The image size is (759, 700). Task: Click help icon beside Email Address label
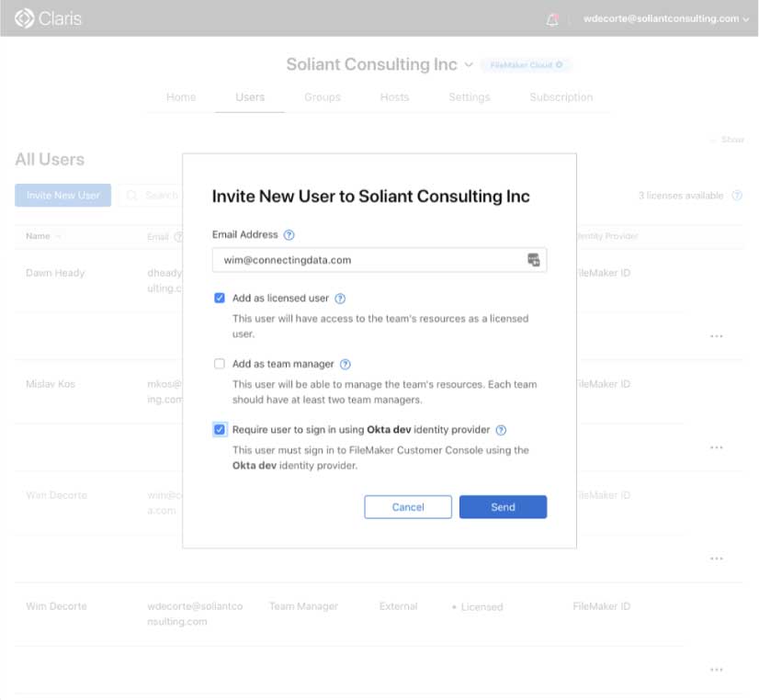[x=289, y=235]
